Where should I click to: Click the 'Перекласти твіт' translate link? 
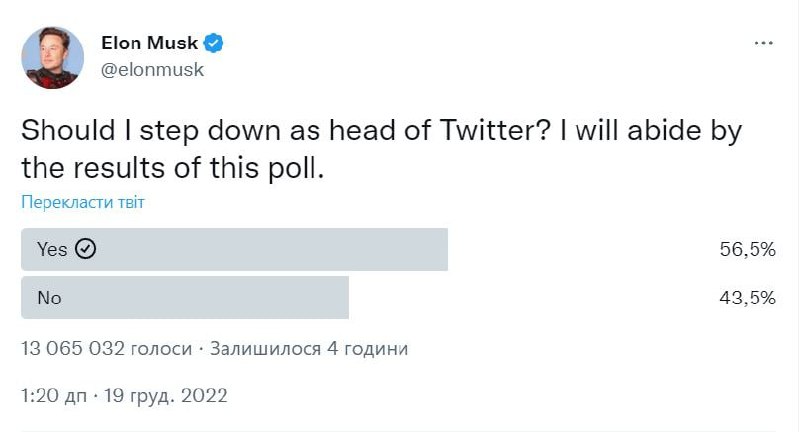pyautogui.click(x=83, y=202)
